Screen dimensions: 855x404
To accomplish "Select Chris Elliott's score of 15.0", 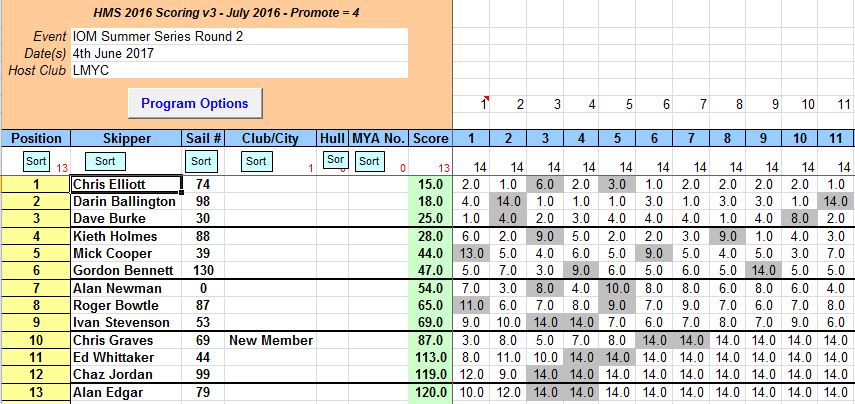I will 431,184.
